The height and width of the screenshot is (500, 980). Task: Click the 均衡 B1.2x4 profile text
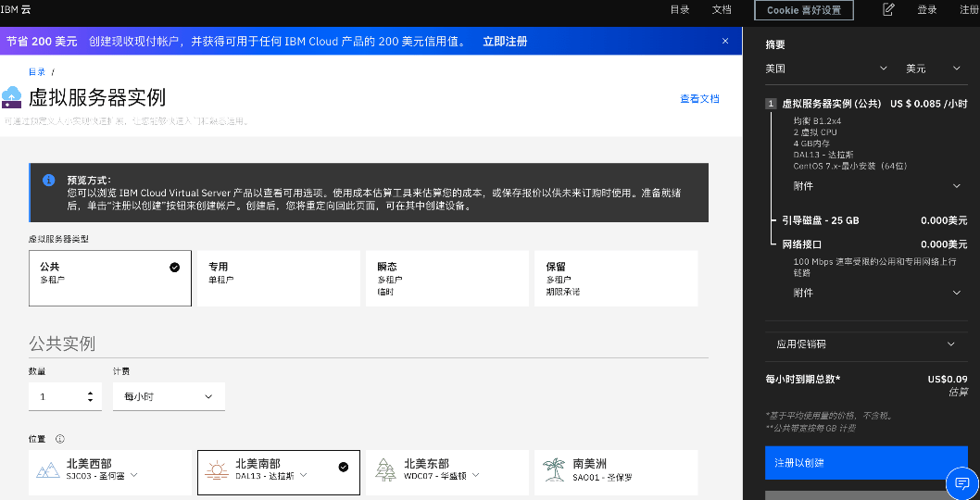(818, 120)
